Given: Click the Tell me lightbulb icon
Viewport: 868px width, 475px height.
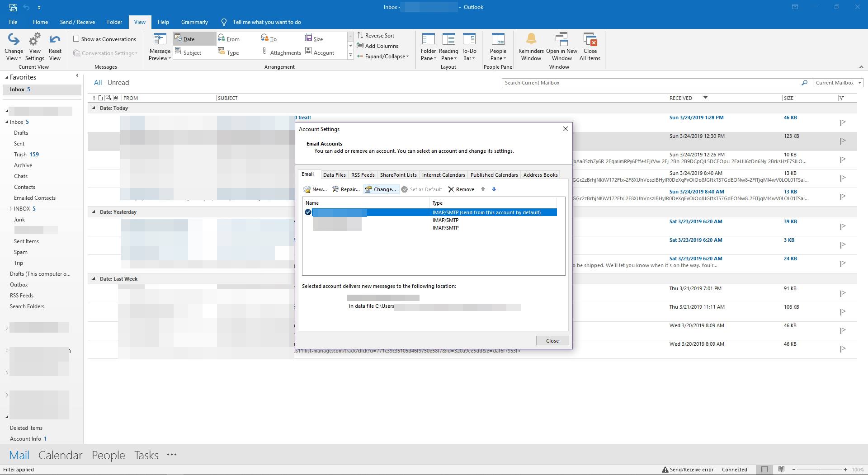Looking at the screenshot, I should [x=224, y=22].
